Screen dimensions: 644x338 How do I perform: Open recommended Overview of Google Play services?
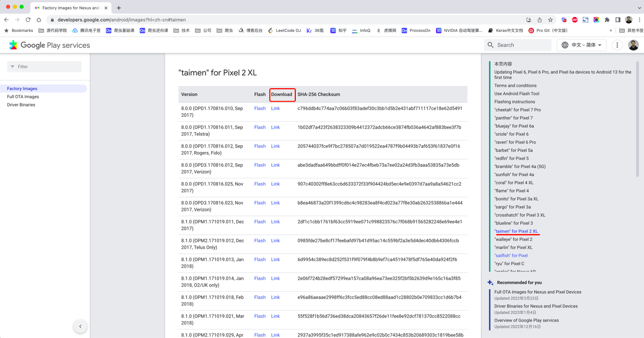526,321
